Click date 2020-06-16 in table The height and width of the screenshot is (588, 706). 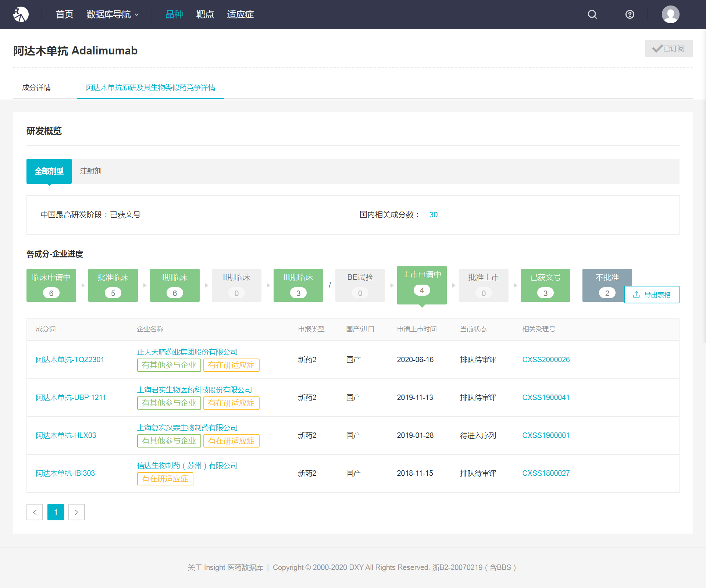coord(415,360)
